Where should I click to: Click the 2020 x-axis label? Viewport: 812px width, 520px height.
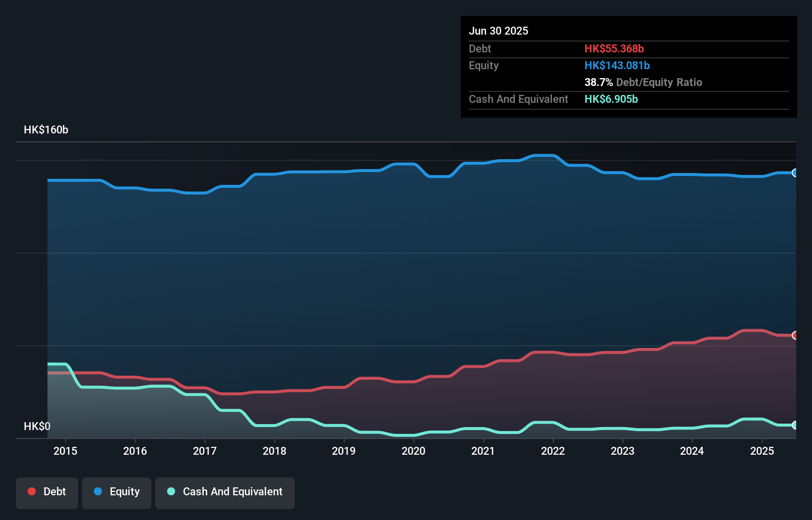(413, 451)
